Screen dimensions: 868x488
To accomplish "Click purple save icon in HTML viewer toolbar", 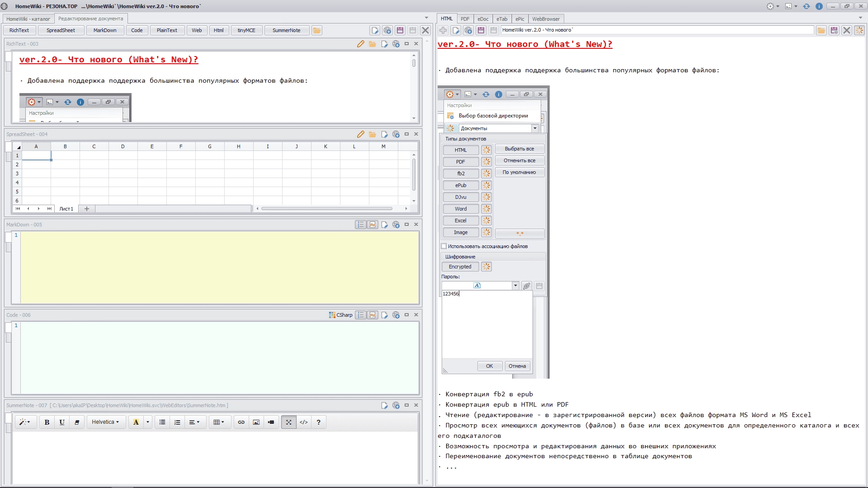I will [x=481, y=30].
